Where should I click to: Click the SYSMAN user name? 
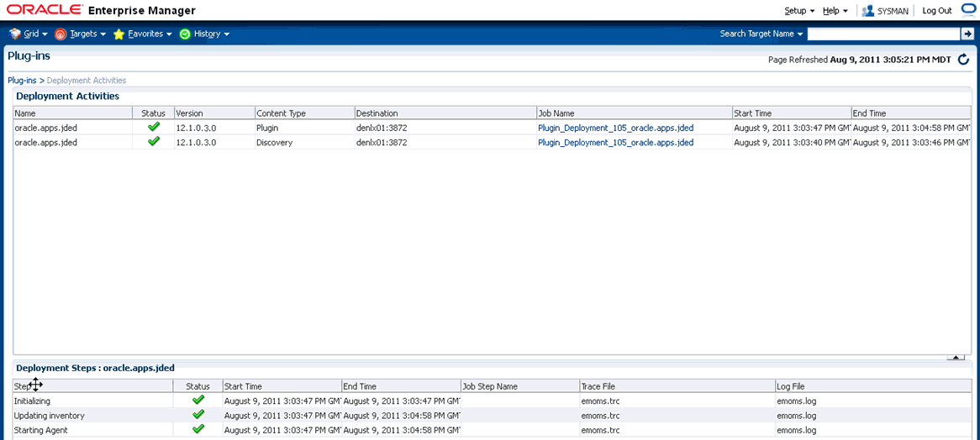coord(893,11)
